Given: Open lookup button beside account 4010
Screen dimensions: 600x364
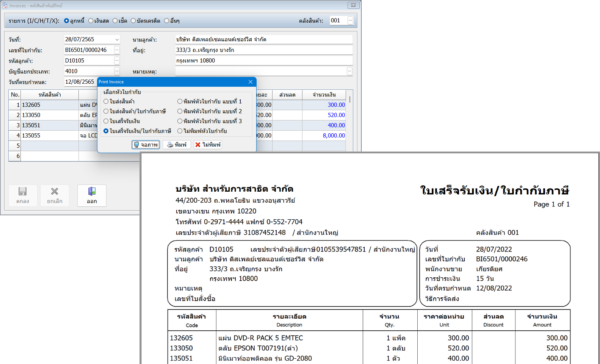Looking at the screenshot, I should 117,71.
